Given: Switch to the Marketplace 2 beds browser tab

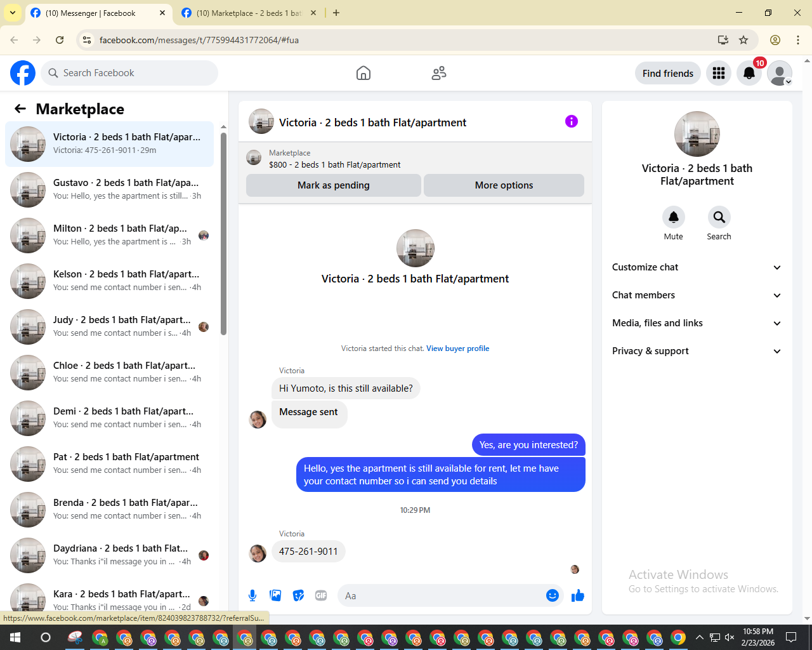Looking at the screenshot, I should click(249, 13).
